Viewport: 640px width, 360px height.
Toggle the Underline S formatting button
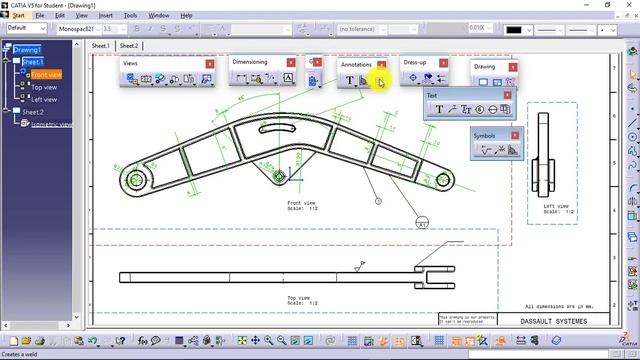coord(163,29)
